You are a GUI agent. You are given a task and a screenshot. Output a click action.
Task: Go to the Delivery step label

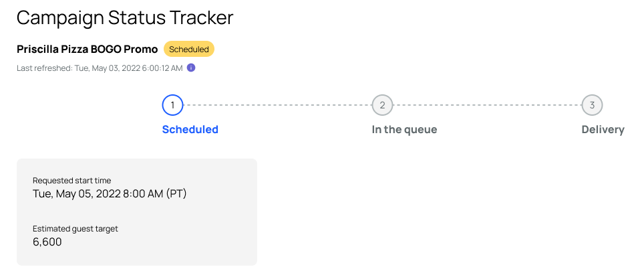pyautogui.click(x=603, y=130)
